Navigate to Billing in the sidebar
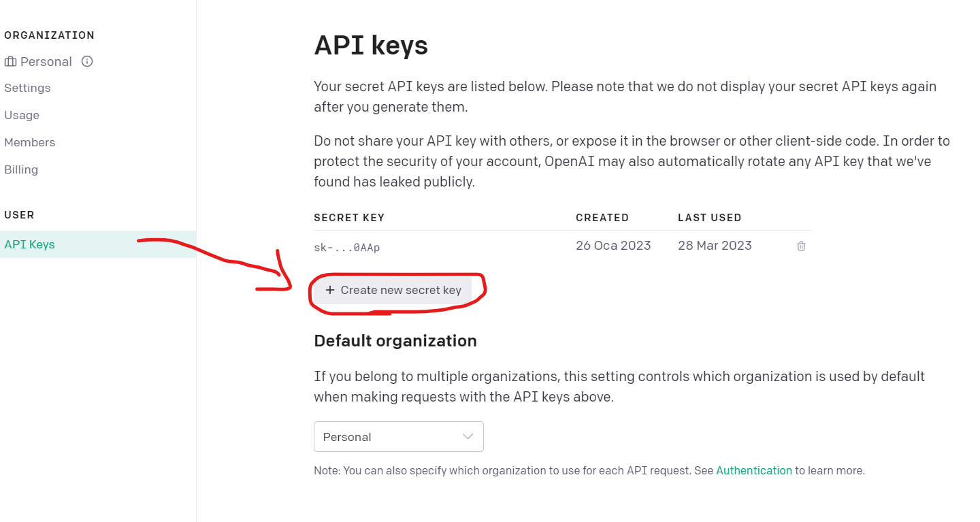The width and height of the screenshot is (980, 522). coord(21,169)
